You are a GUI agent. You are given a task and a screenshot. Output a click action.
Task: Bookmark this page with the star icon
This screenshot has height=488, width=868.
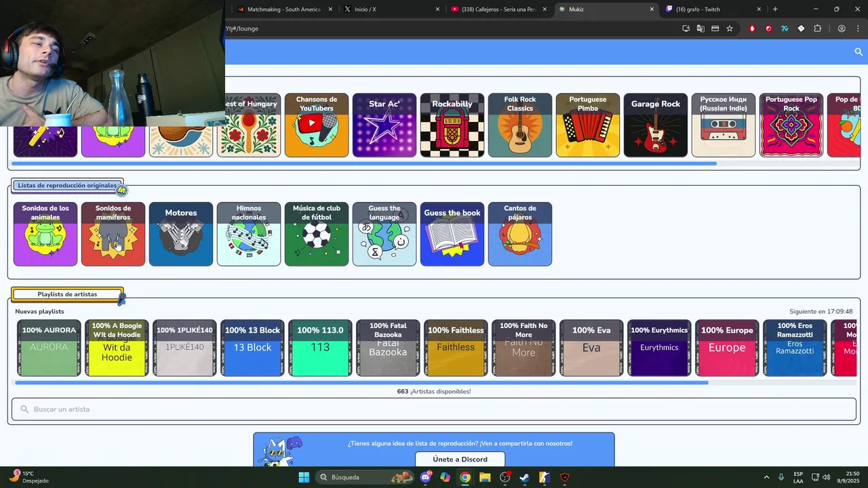coord(730,28)
